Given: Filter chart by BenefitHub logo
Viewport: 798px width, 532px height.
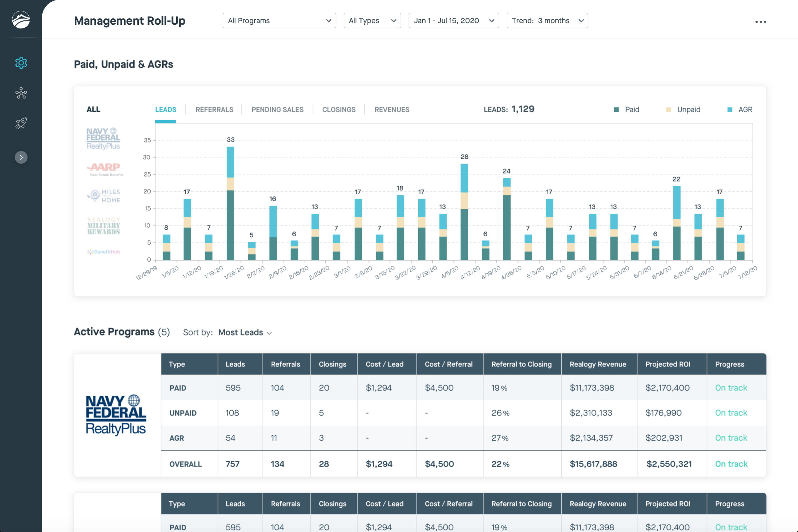Looking at the screenshot, I should (103, 252).
